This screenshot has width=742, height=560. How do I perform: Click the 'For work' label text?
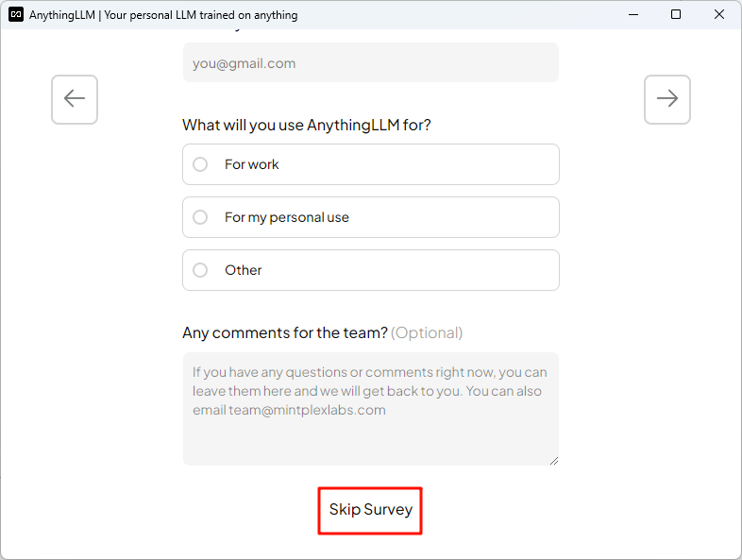252,164
